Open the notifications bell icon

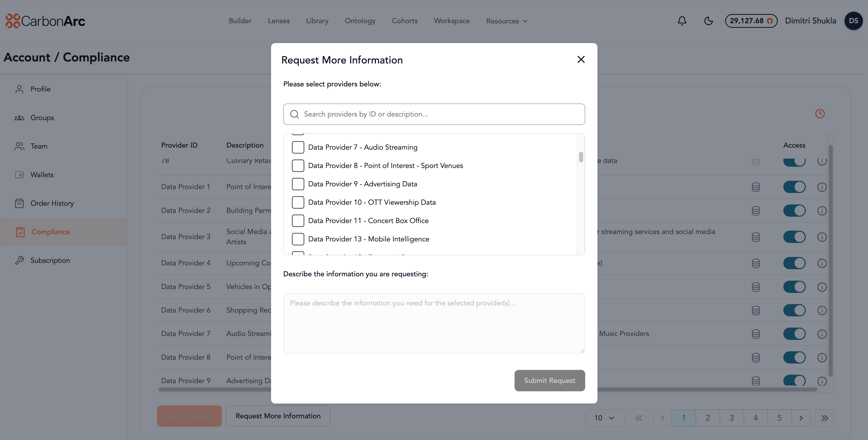[682, 21]
